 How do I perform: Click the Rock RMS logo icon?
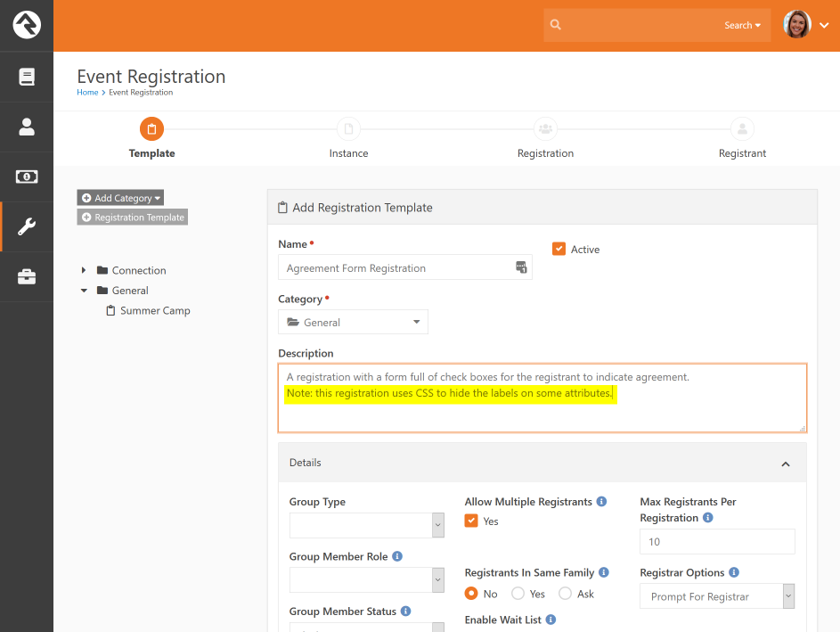[x=26, y=25]
